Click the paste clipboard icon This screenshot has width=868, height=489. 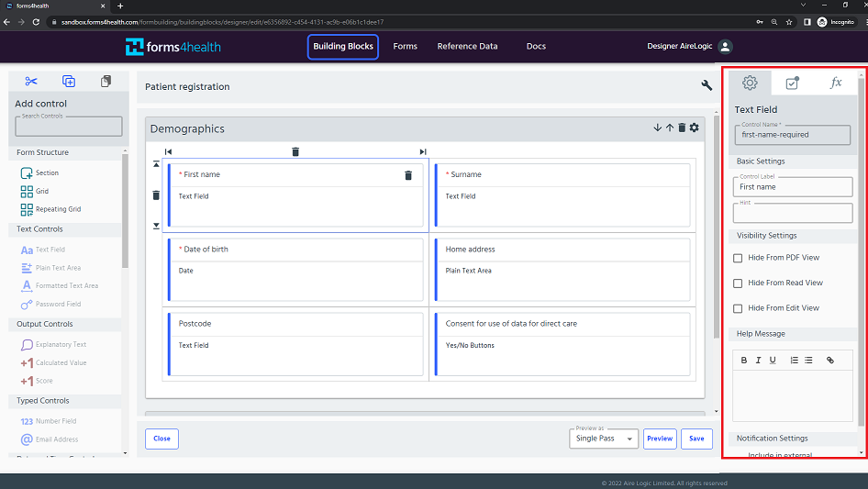pyautogui.click(x=106, y=82)
